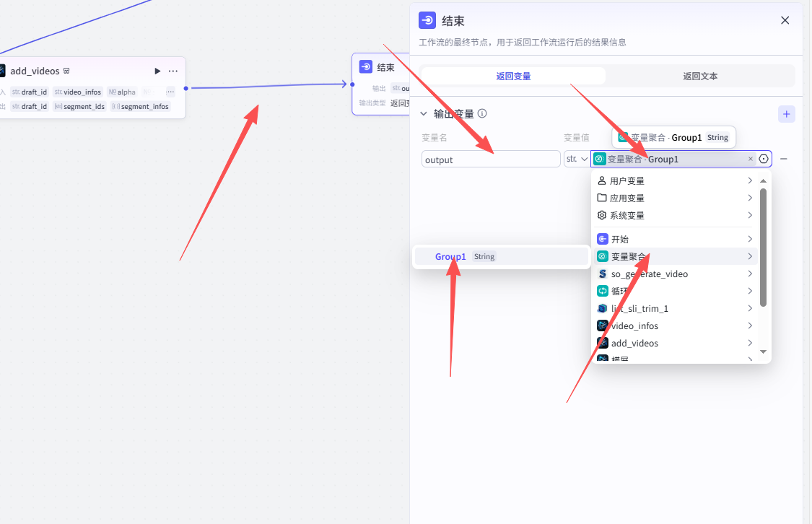812x524 pixels.
Task: Select the 返回变量 tab
Action: click(x=513, y=76)
